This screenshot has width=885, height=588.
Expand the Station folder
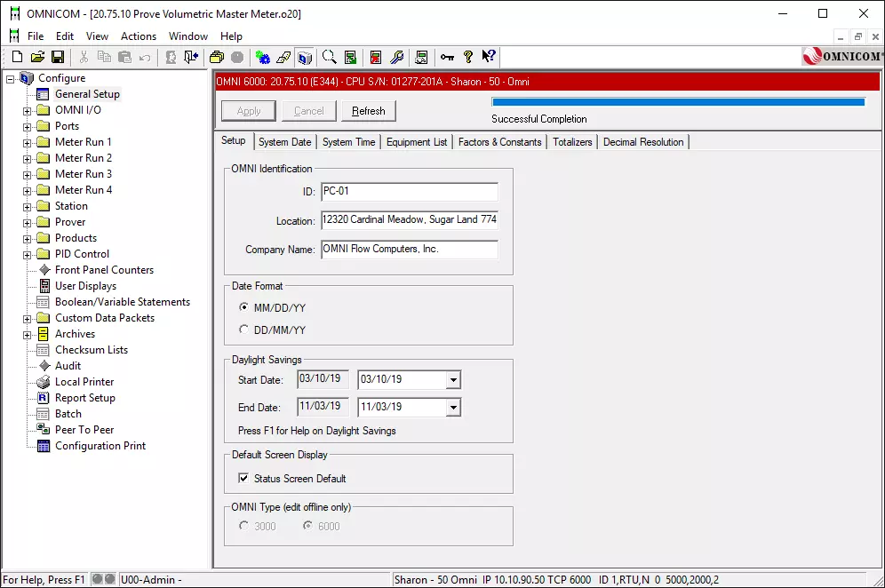27,207
